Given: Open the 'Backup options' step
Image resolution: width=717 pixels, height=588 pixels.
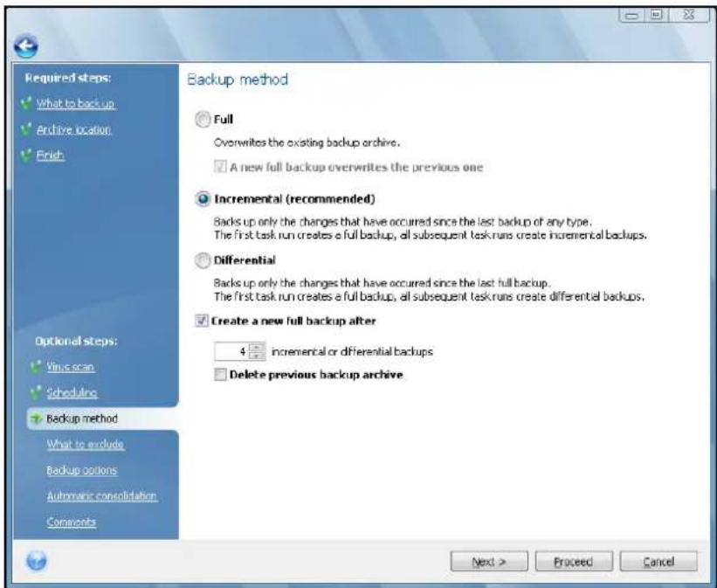Looking at the screenshot, I should pos(82,470).
